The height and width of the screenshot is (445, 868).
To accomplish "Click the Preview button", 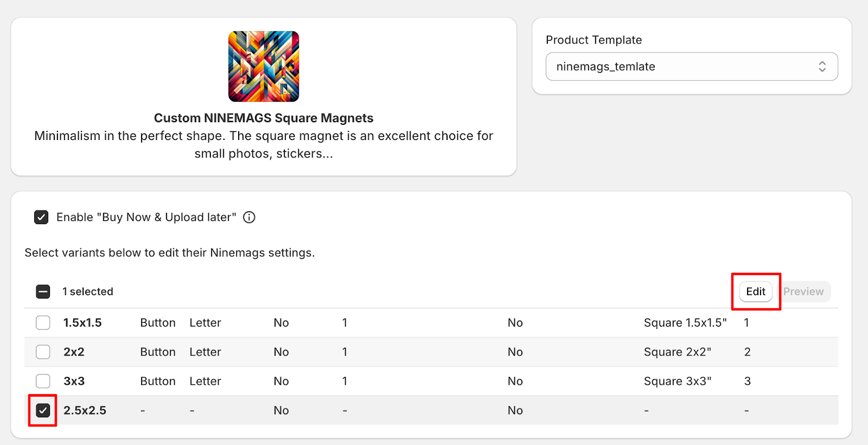I will pos(803,292).
